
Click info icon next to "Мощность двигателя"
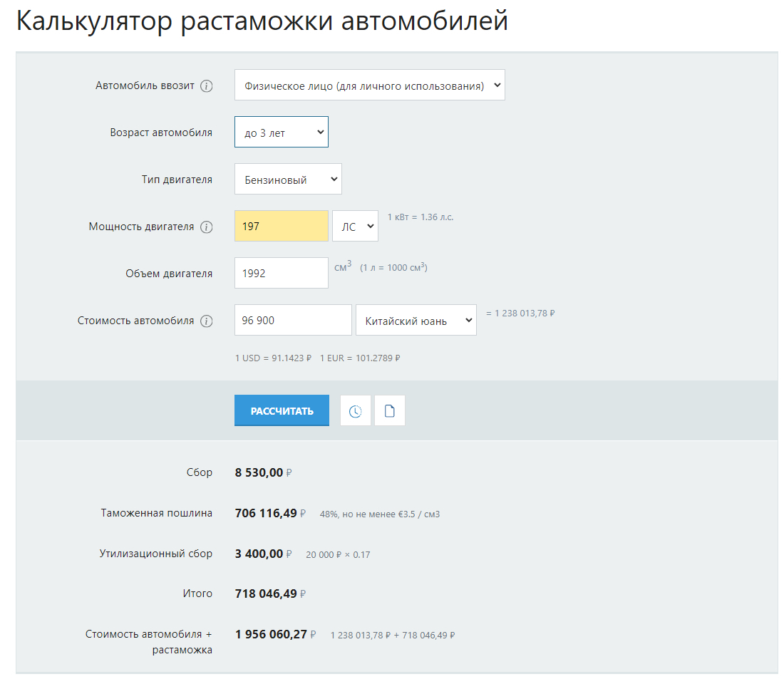(x=207, y=227)
